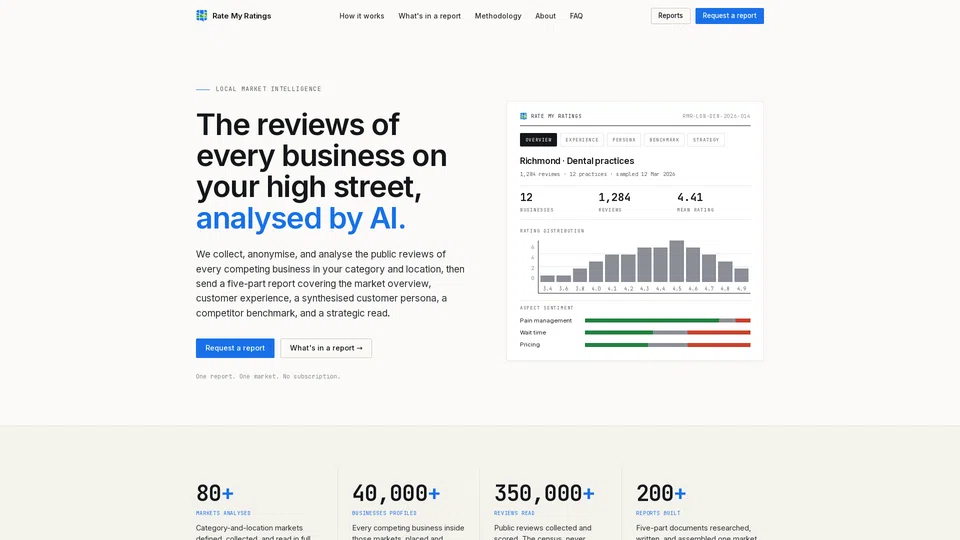Click the 350,000+ reviews read stat
Image resolution: width=960 pixels, height=540 pixels.
click(544, 493)
